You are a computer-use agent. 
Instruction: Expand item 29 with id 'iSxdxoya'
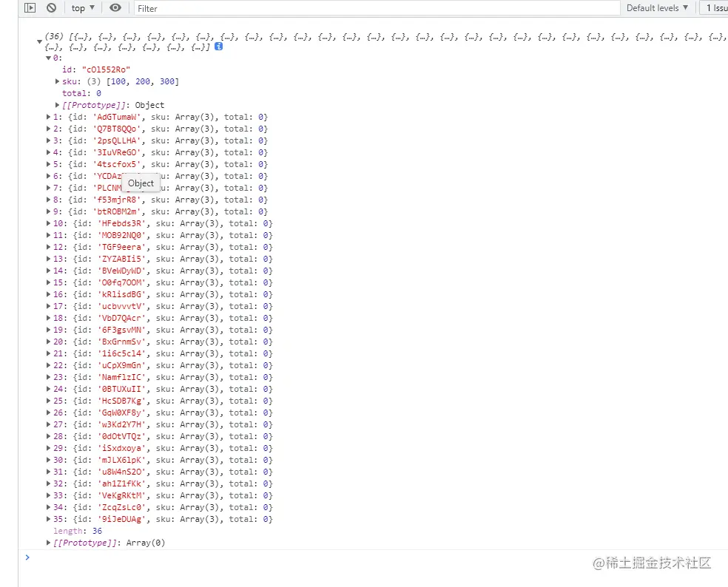point(48,448)
